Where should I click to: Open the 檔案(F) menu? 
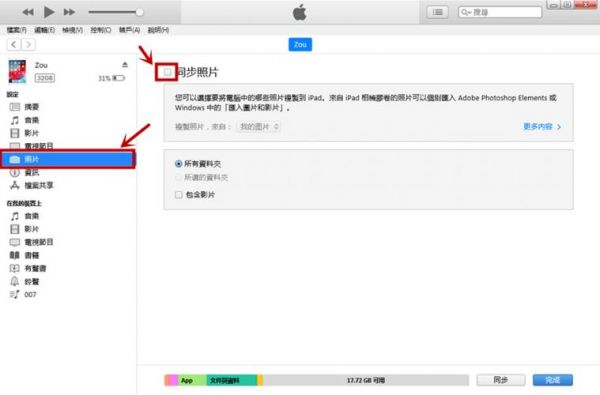click(x=16, y=30)
